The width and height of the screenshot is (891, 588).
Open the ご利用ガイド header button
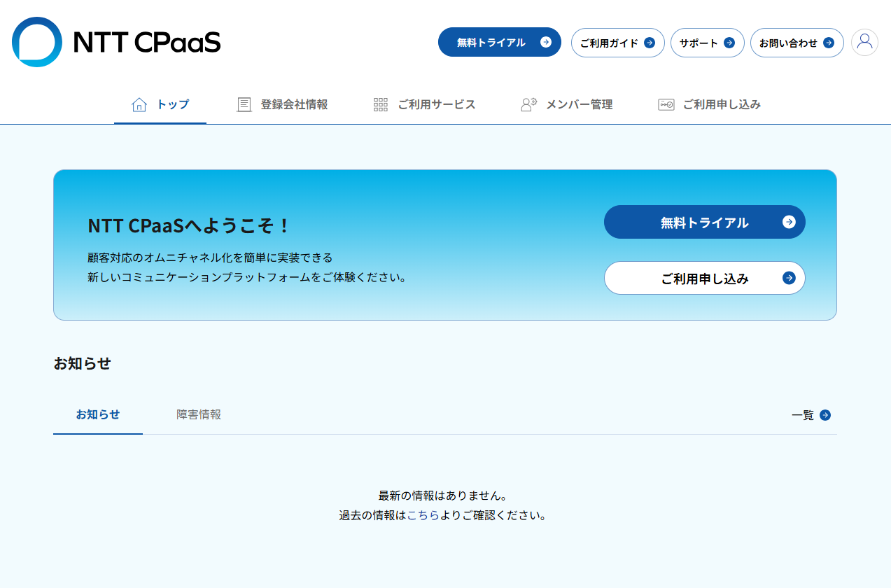coord(618,43)
